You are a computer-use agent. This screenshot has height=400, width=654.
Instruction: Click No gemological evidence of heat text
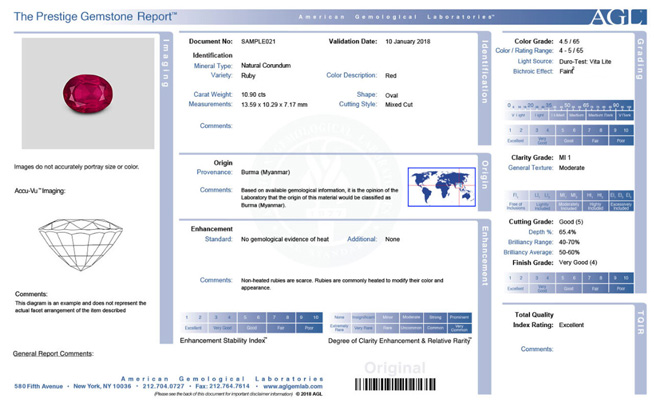click(285, 239)
